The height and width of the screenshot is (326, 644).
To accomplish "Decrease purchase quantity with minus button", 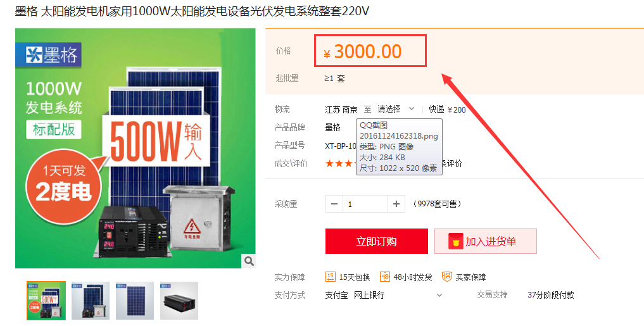I will 334,204.
